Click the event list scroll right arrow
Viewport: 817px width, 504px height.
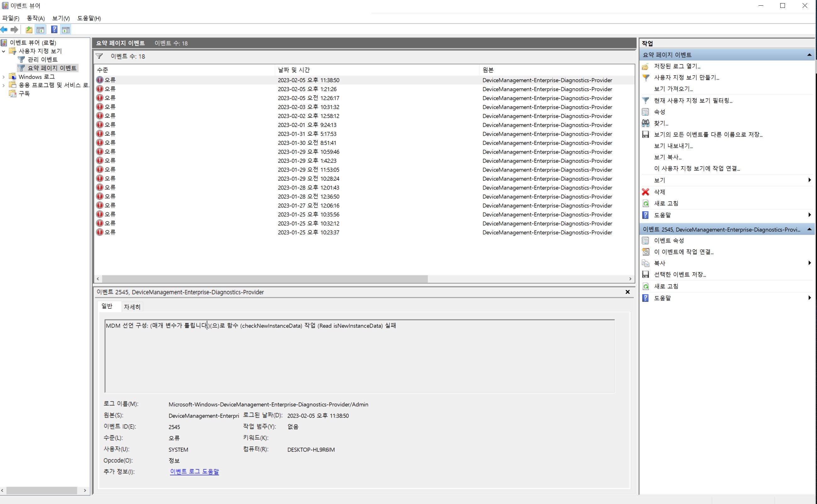[630, 279]
